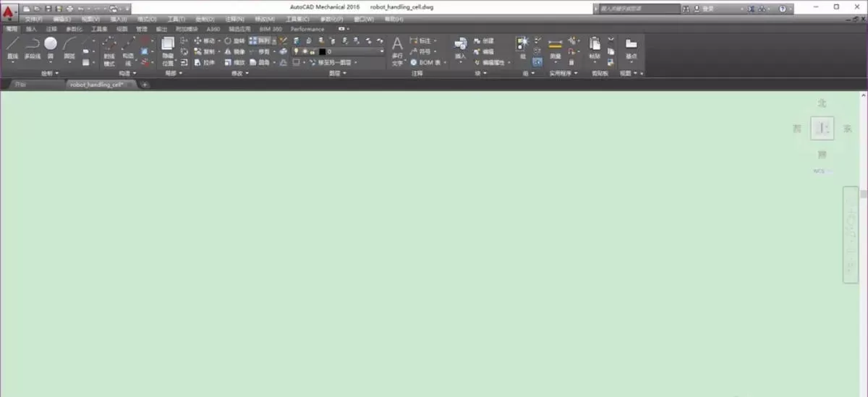Select the Stretch (拉伸) tool

pos(203,62)
